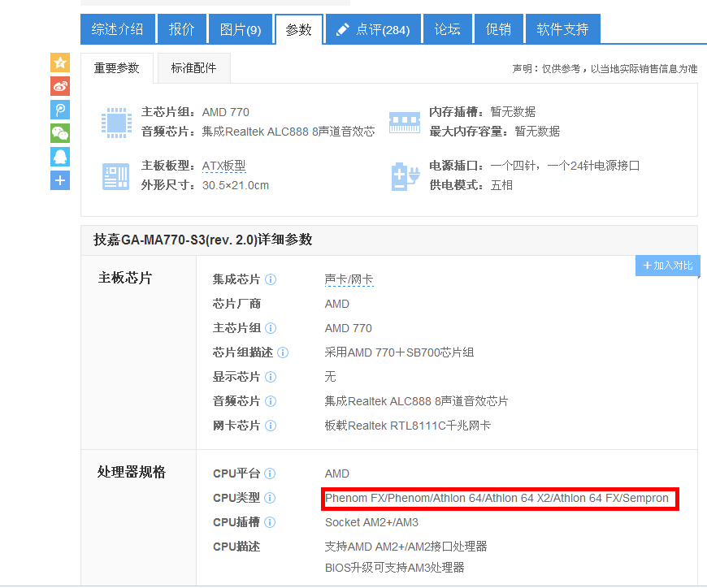Click the CPU平台 AMD value
The height and width of the screenshot is (588, 707).
336,474
